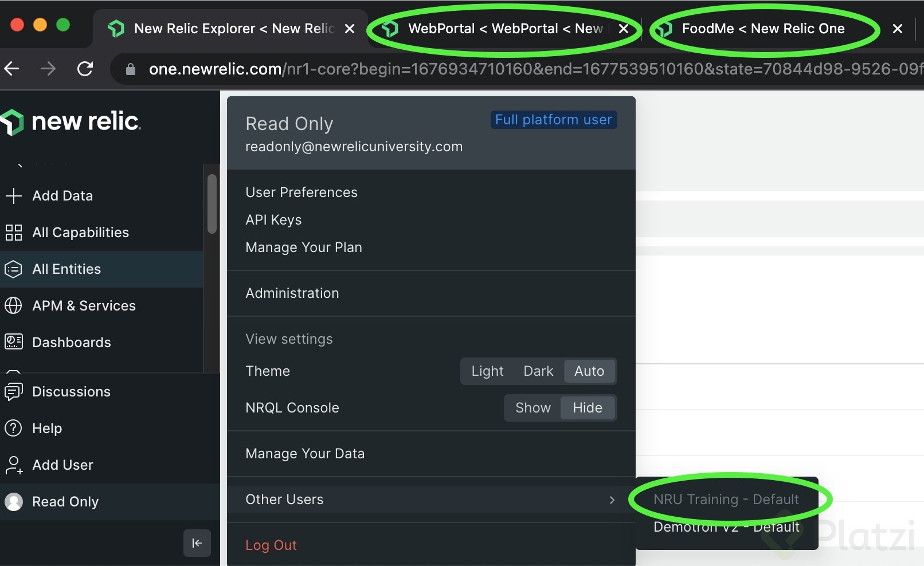The image size is (924, 566).
Task: Click the Discussions chat icon
Action: [x=13, y=392]
